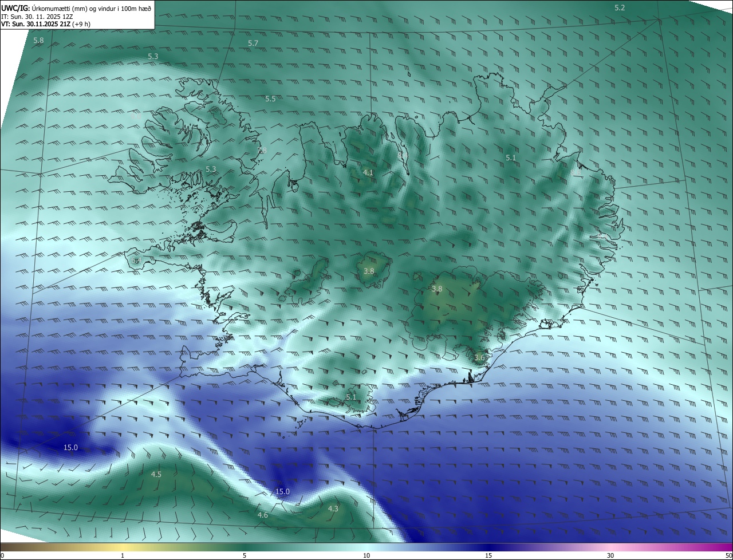This screenshot has width=733, height=560.
Task: Click the colorbar tick label 1
Action: 123,555
